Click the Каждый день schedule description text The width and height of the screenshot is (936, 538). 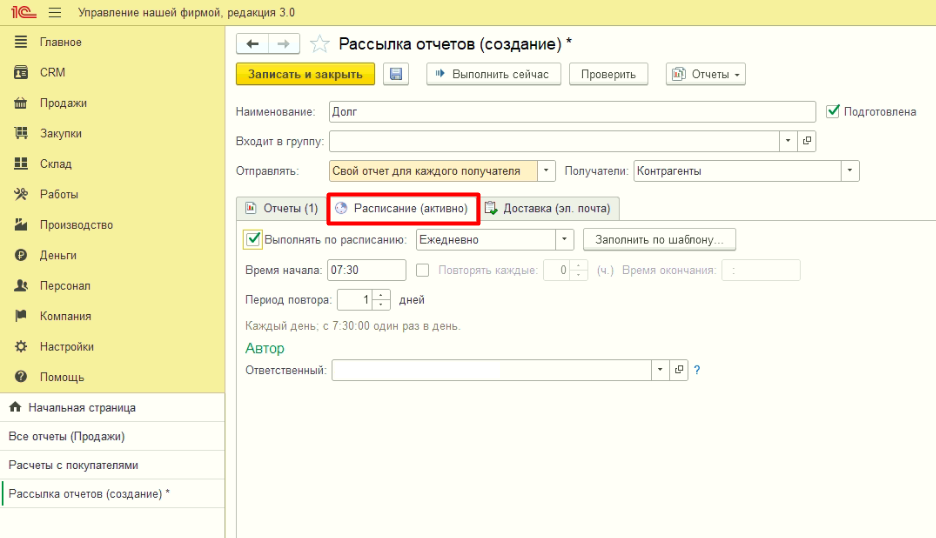[352, 326]
